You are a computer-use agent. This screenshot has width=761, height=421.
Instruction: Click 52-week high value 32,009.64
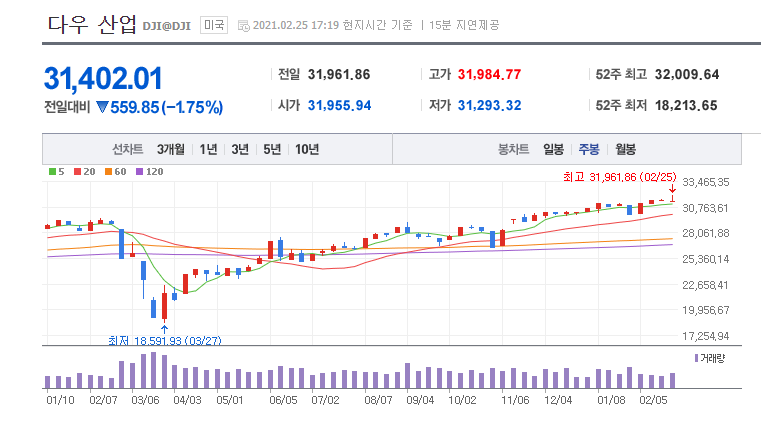click(x=687, y=74)
